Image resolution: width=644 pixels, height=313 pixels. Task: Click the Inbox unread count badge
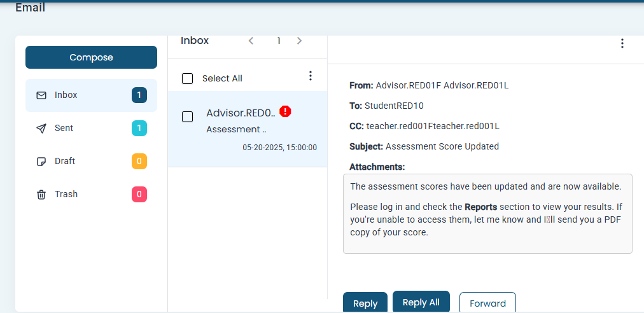[139, 95]
